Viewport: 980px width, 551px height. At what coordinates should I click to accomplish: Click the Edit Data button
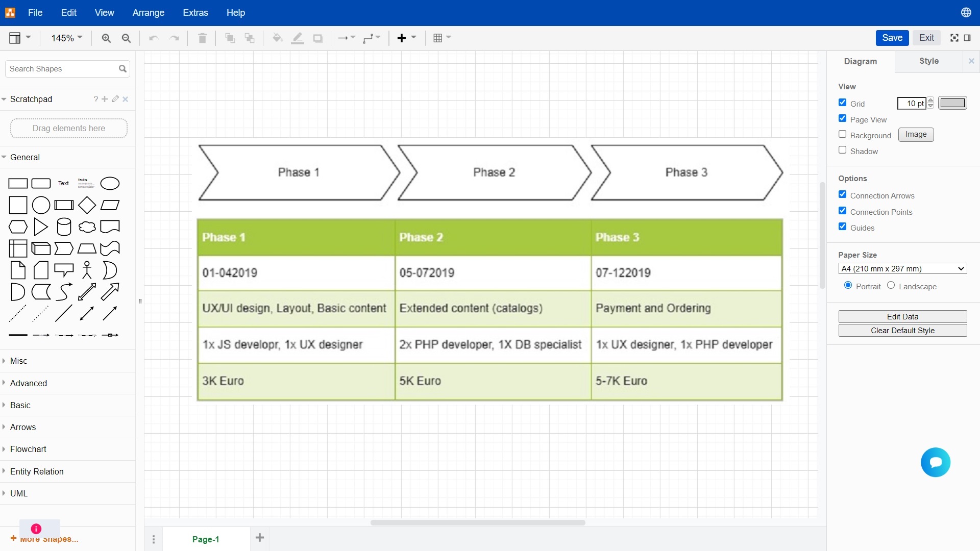pyautogui.click(x=902, y=316)
